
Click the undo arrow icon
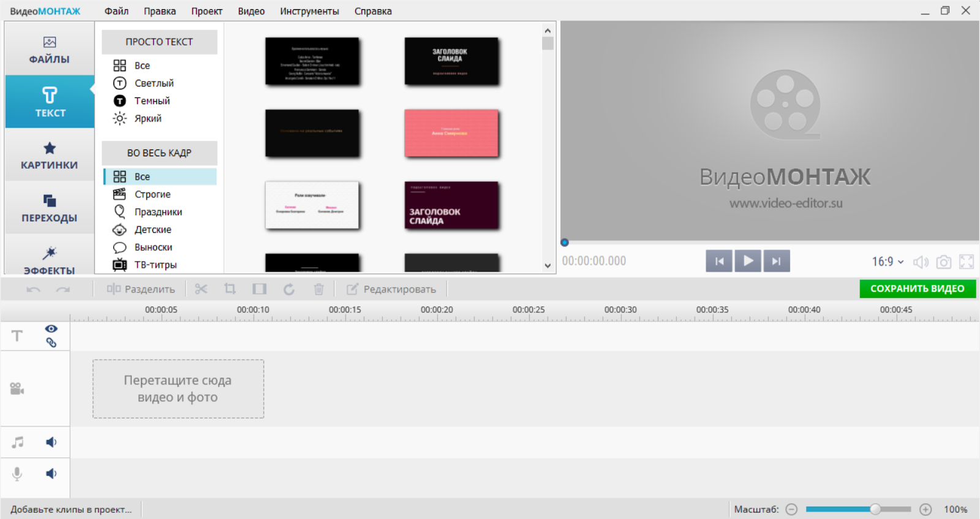click(x=34, y=289)
